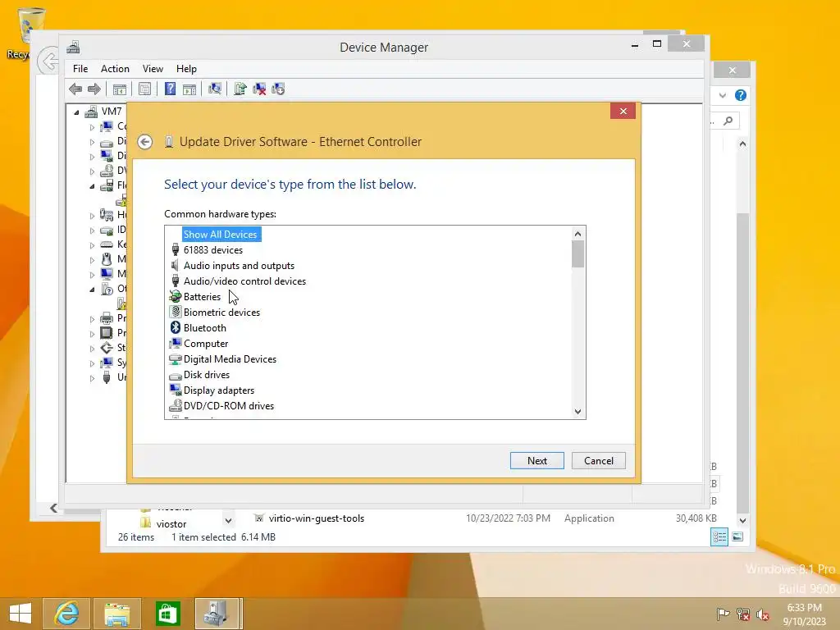Viewport: 840px width, 630px height.
Task: Select Show All Devices in the list
Action: click(x=220, y=234)
